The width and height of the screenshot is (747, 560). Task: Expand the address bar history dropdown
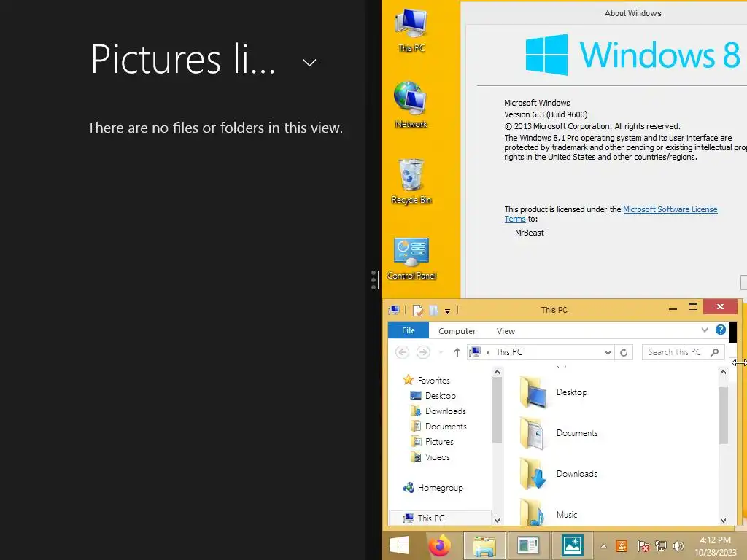[608, 352]
